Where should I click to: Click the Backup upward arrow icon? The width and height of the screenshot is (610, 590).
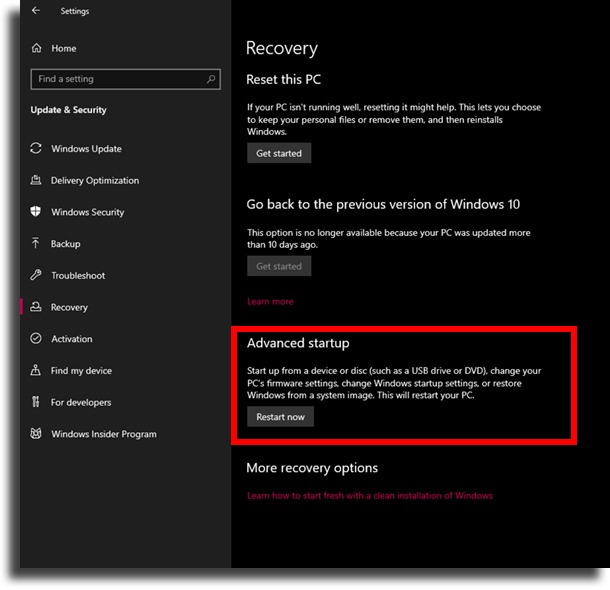pyautogui.click(x=36, y=243)
